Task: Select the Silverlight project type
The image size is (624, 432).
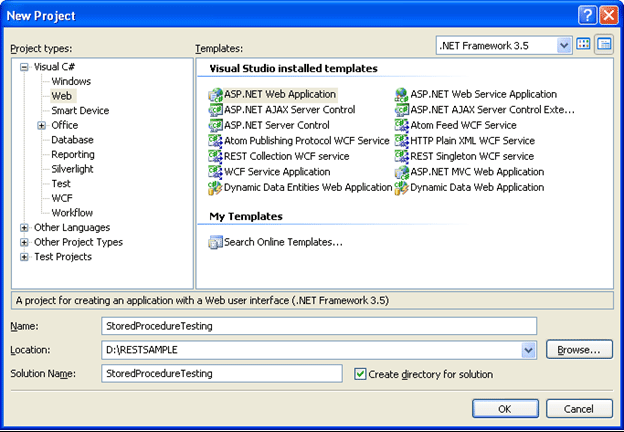Action: click(72, 169)
